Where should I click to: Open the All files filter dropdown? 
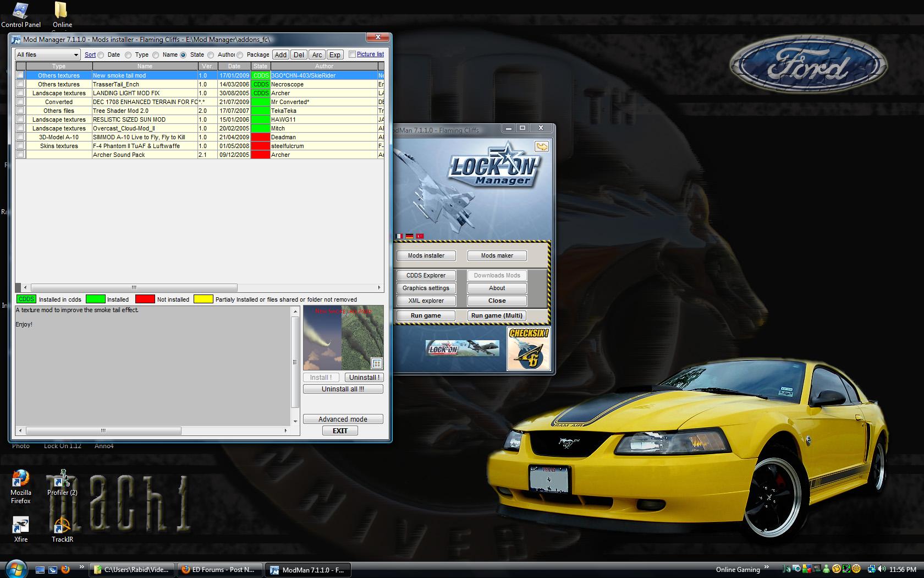(x=47, y=54)
